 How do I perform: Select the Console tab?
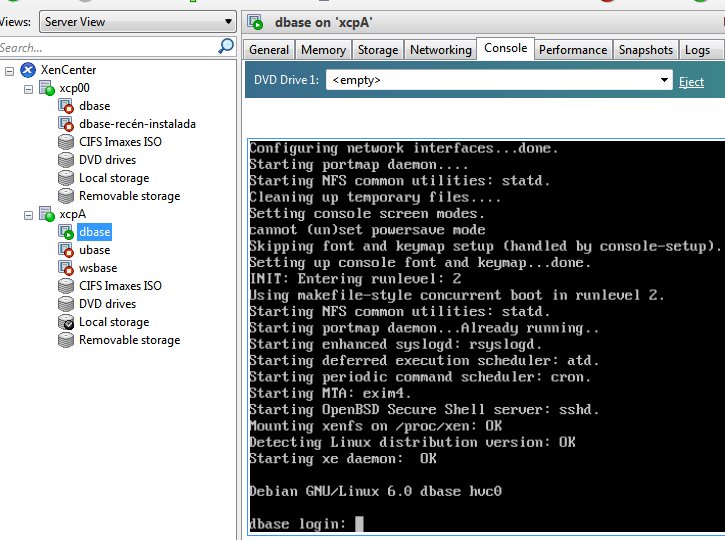(505, 49)
